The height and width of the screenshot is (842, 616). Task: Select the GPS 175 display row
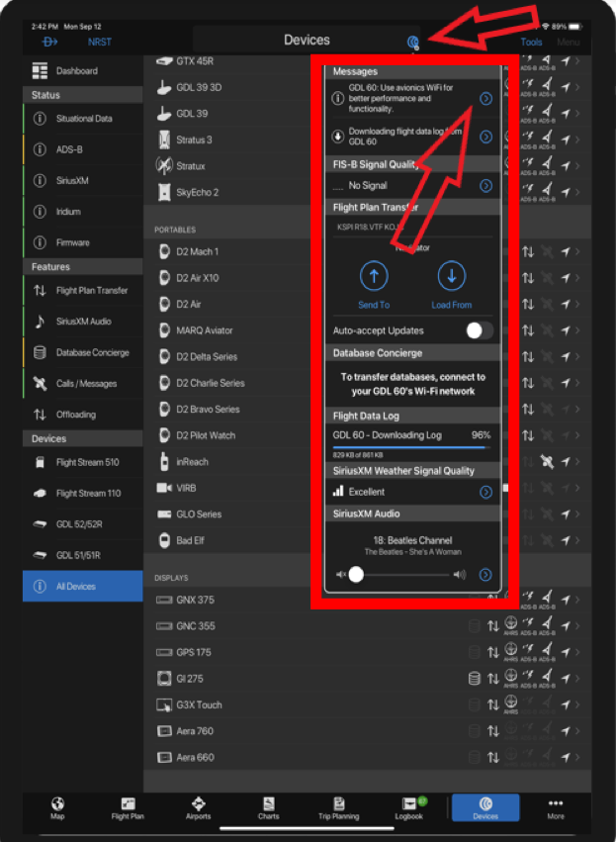coord(368,652)
